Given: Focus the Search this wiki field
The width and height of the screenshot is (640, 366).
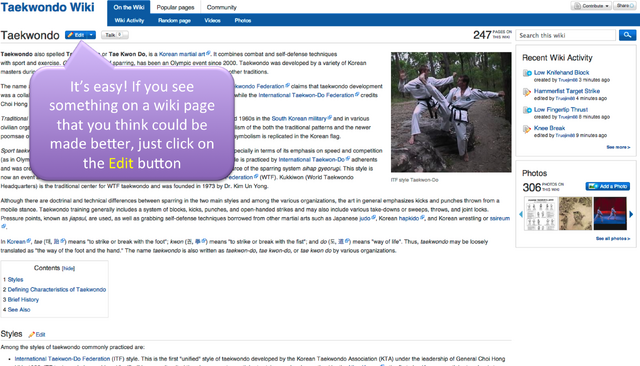Looking at the screenshot, I should point(565,35).
